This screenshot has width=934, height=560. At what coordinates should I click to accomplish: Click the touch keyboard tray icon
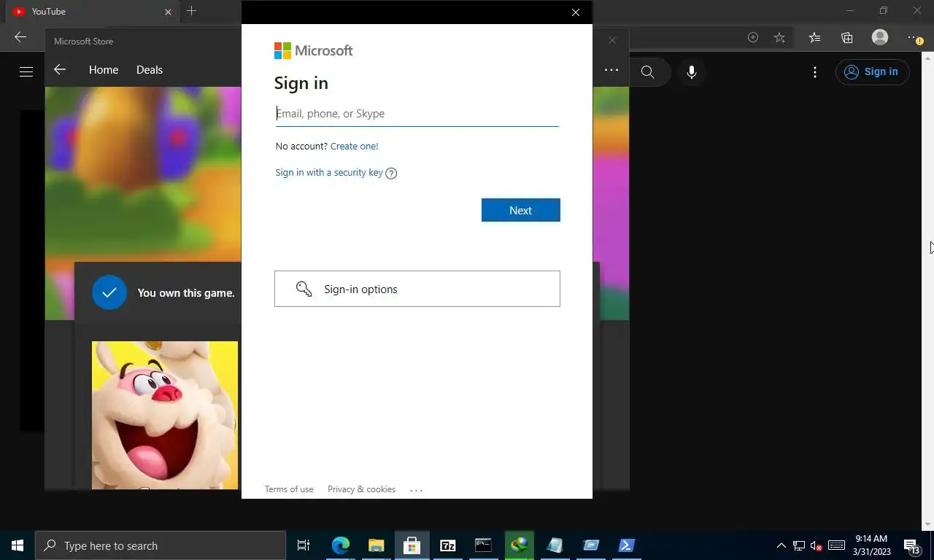point(837,545)
